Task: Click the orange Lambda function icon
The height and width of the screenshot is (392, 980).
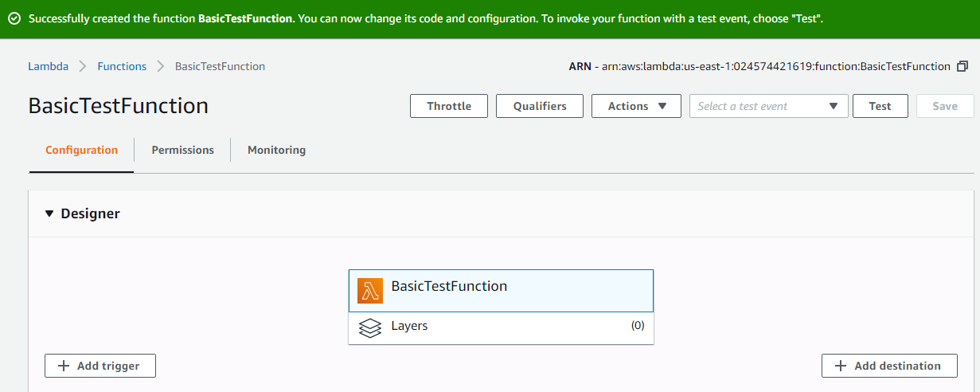Action: [x=370, y=291]
